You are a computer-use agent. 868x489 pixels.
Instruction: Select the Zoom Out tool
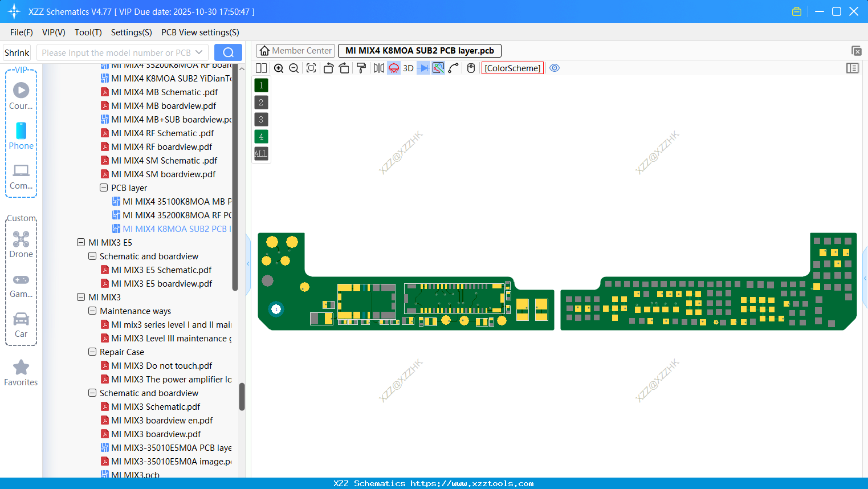coord(293,68)
